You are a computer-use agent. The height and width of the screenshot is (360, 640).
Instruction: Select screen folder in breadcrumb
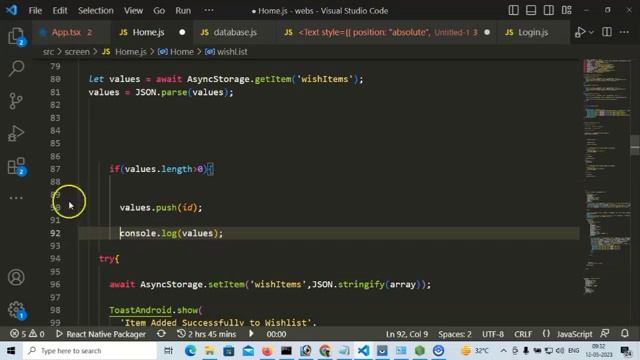[x=77, y=52]
